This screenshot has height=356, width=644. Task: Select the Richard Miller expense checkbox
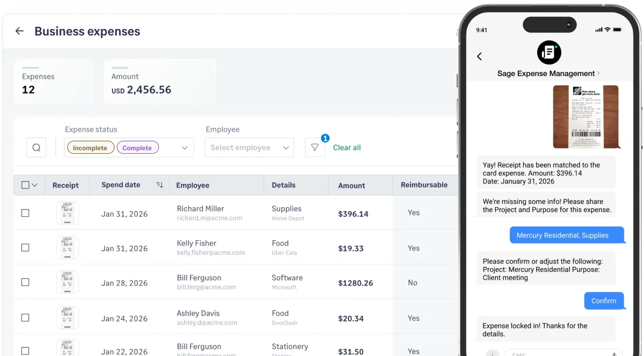(x=25, y=213)
